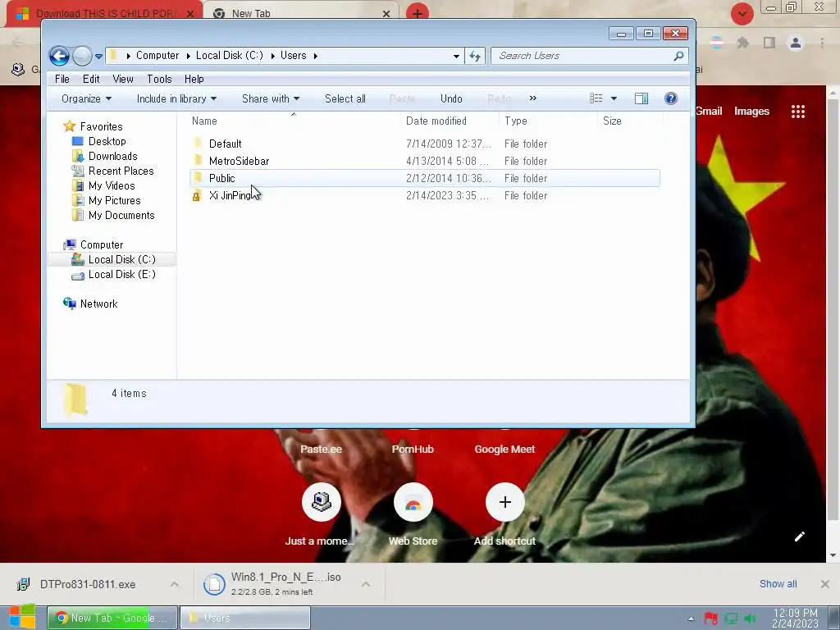Close the New Tab tab in Chrome
This screenshot has height=630, width=840.
(386, 13)
